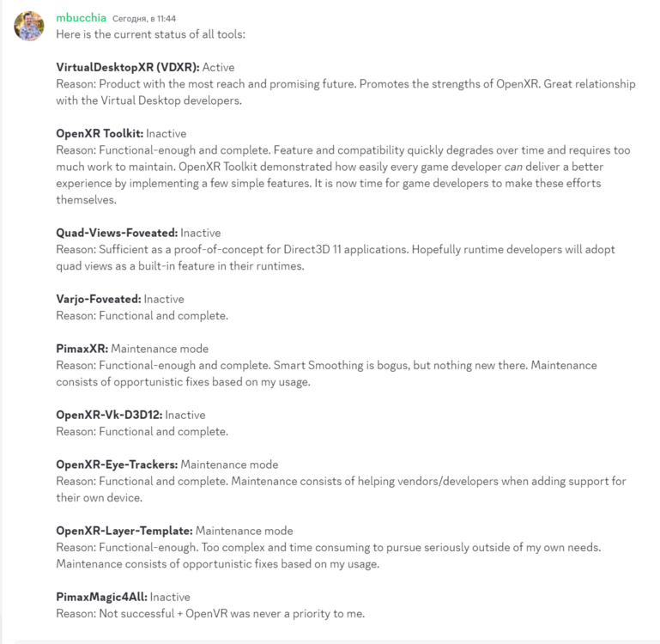
Task: Click the OpenXR-Vk-D3D12 heading
Action: point(109,415)
